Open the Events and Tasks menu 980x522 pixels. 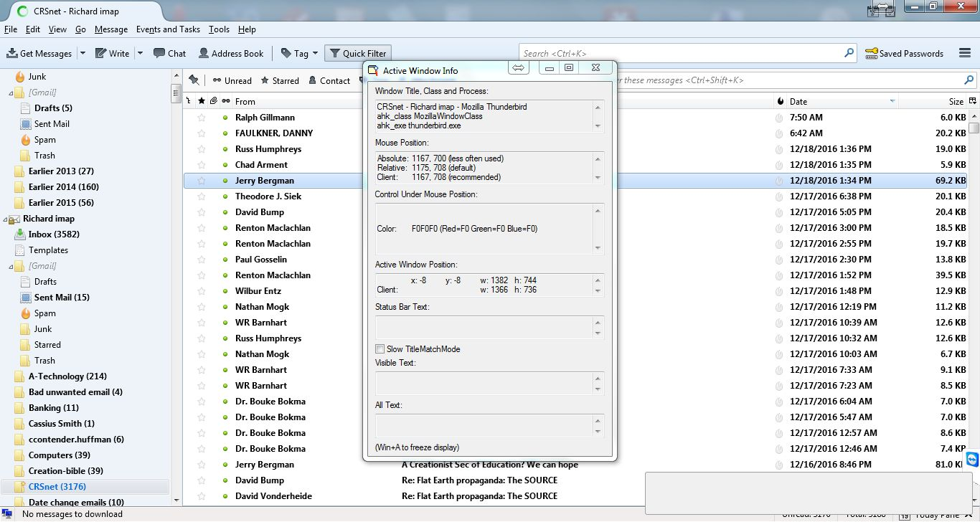tap(168, 29)
